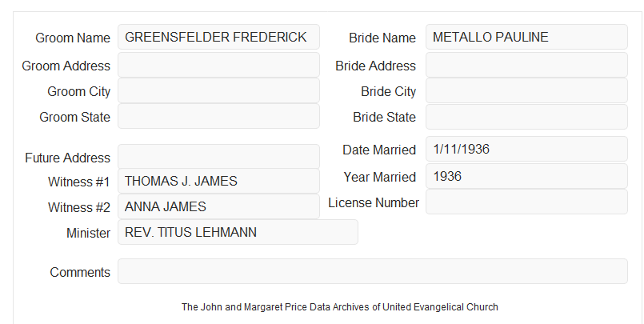Select the Year Married field

(526, 176)
